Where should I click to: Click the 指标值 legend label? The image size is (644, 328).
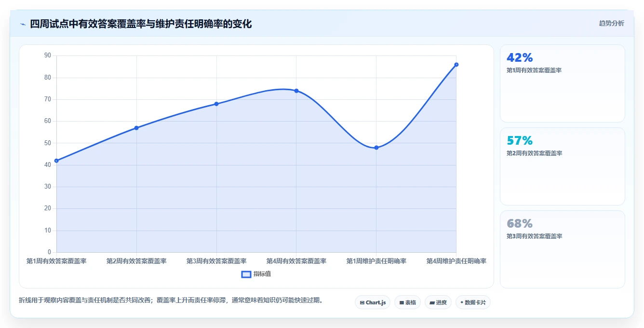coord(262,274)
